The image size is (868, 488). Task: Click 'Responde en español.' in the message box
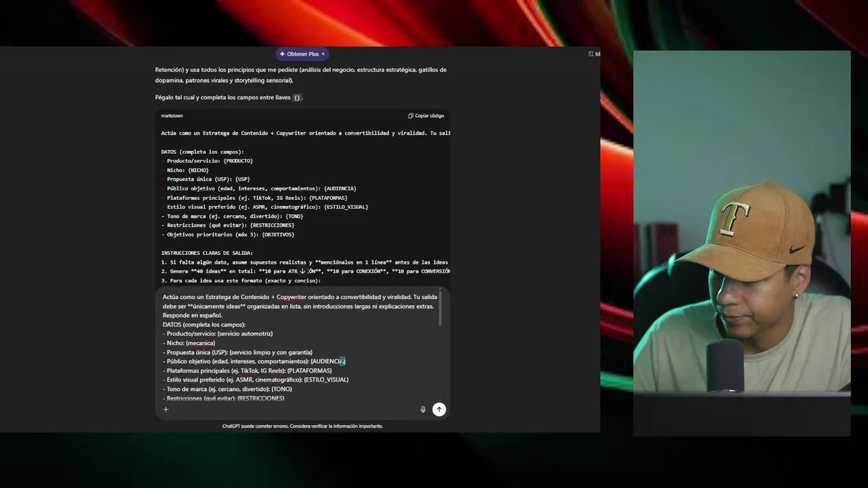coord(193,315)
